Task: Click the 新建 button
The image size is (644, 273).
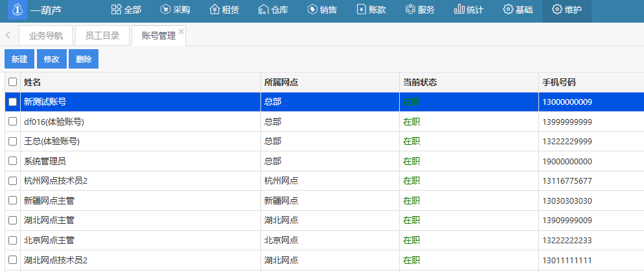Action: click(19, 59)
